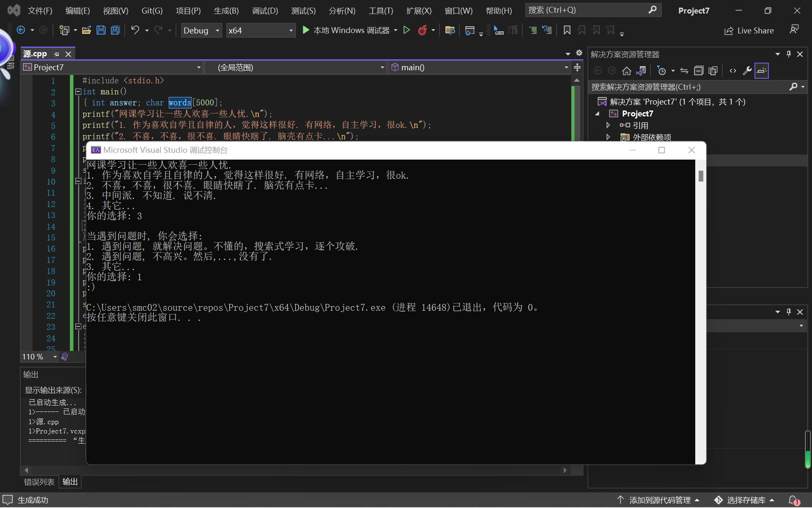Viewport: 812px width, 508px height.
Task: Click the search box (Ctrl+Q)
Action: click(x=588, y=10)
